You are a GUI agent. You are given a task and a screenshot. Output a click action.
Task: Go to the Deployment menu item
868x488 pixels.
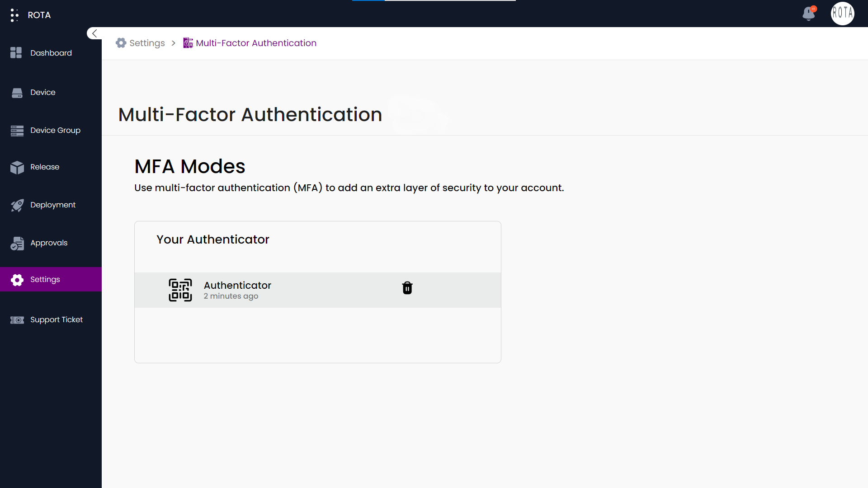coord(53,205)
